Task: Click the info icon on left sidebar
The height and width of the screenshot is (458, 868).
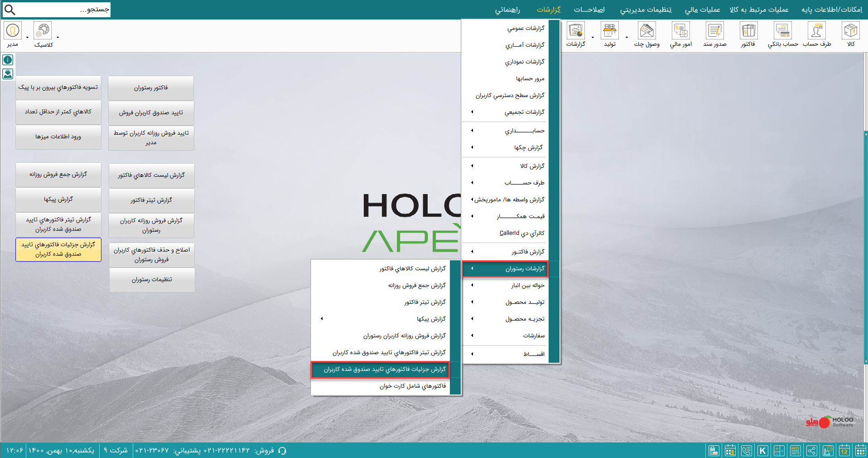Action: [x=8, y=60]
